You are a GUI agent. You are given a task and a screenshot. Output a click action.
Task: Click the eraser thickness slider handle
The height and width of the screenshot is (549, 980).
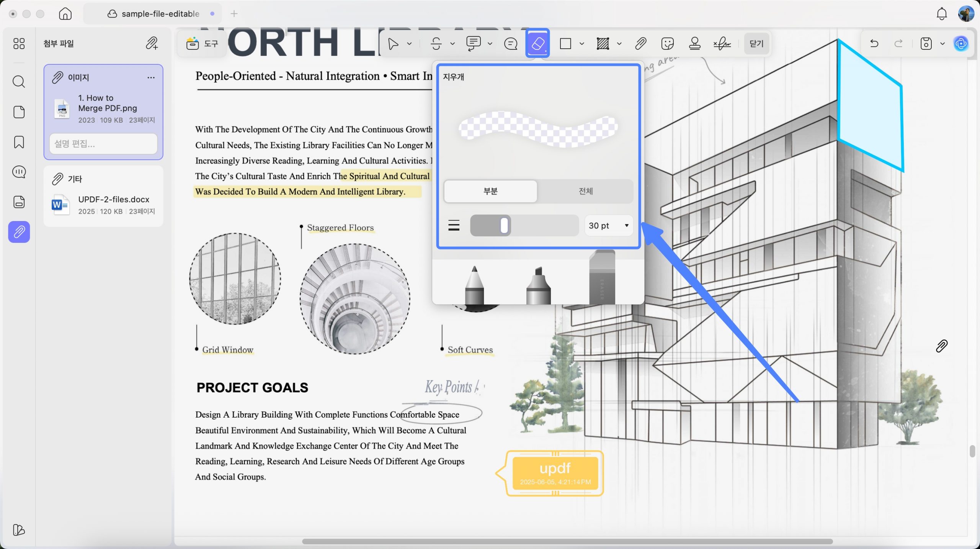504,225
